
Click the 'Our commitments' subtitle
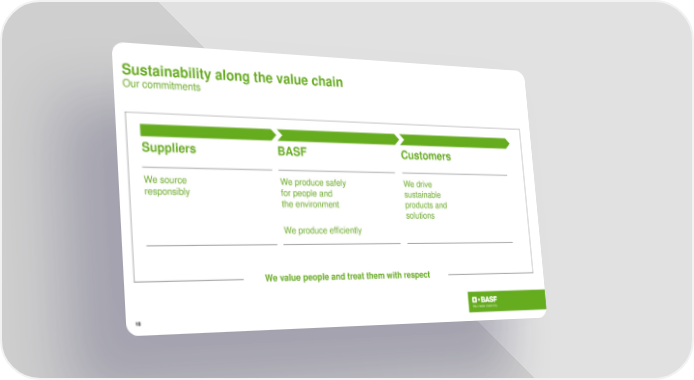[x=161, y=84]
